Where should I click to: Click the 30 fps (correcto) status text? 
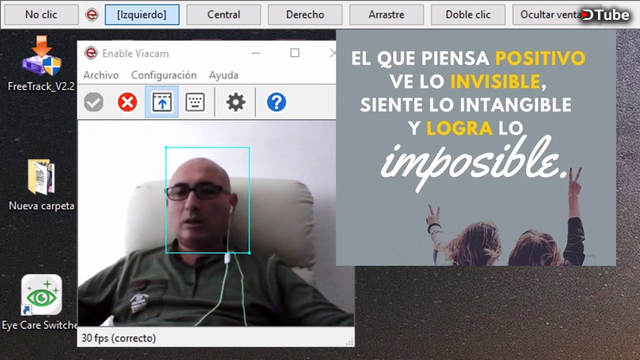click(x=119, y=338)
